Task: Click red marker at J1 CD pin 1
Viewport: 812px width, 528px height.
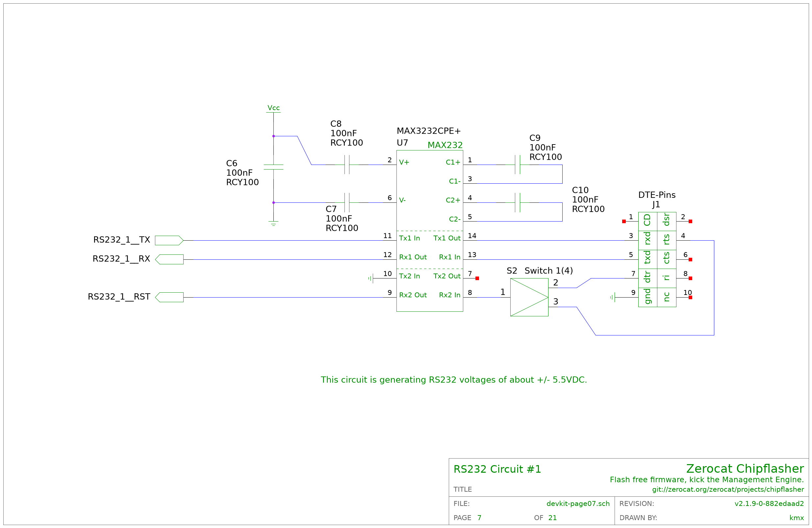Action: point(624,221)
